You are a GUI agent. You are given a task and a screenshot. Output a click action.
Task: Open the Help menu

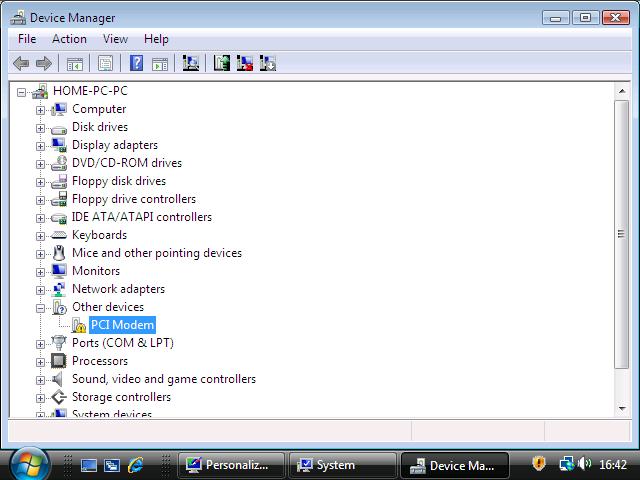pos(156,39)
